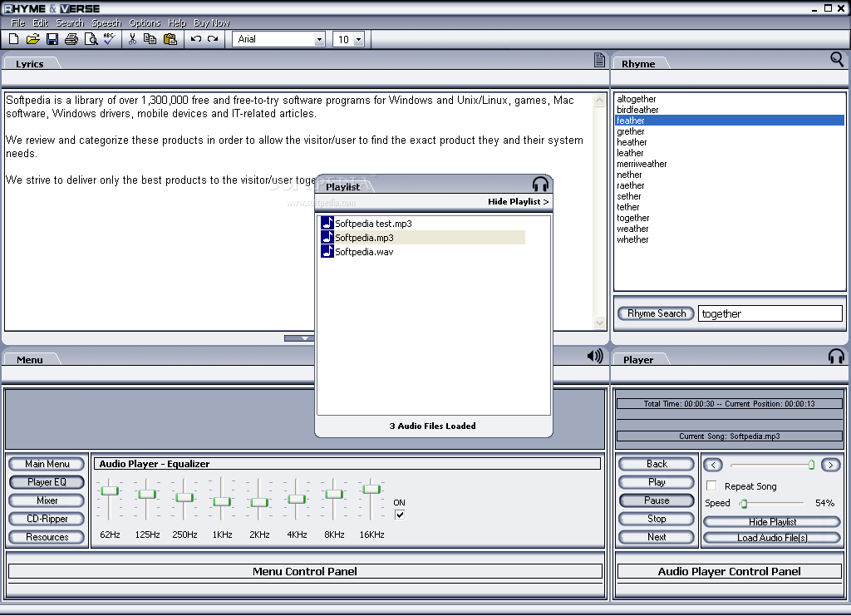Enable the Repeat Song checkbox
Viewport: 851px width, 616px height.
click(711, 485)
